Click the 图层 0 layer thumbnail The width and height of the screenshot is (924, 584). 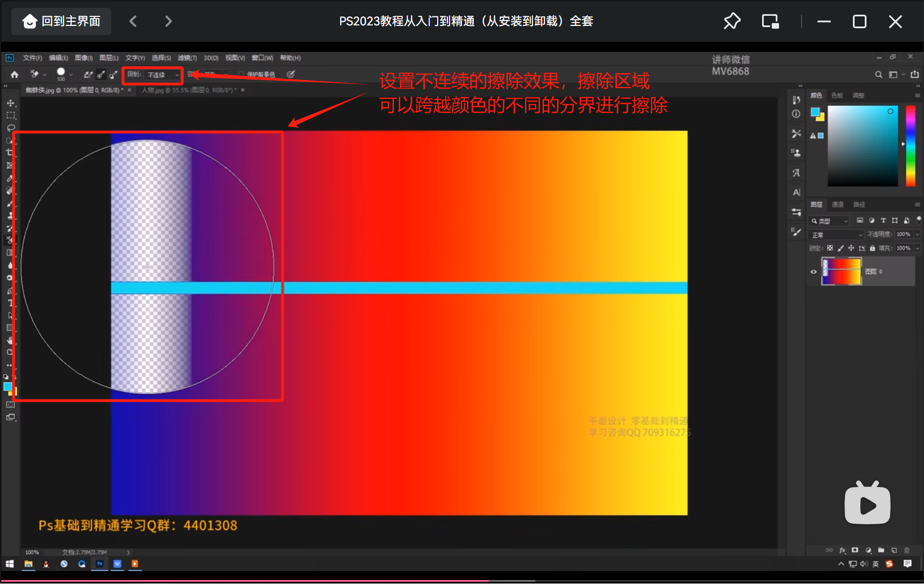841,271
